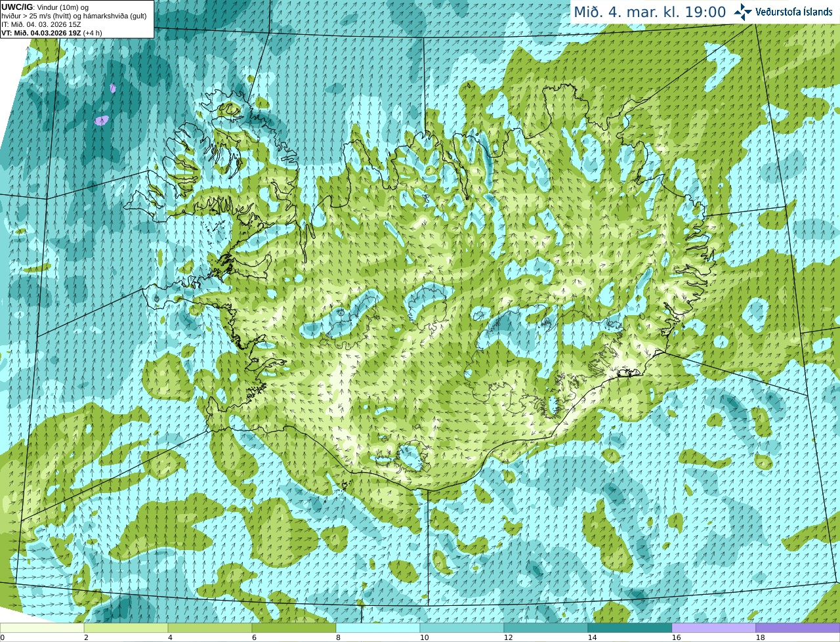
Task: Click the scale label '6'
Action: (254, 637)
